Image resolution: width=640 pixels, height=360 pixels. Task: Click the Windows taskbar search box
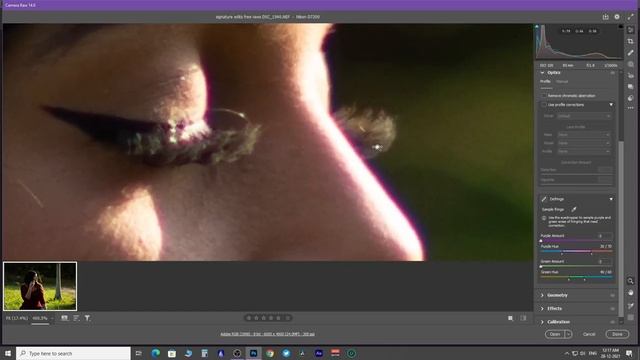click(73, 353)
